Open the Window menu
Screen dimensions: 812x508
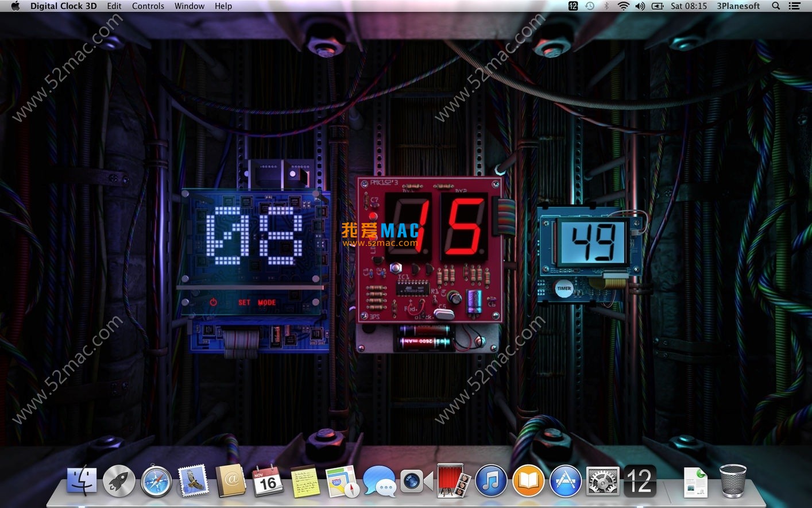pos(190,6)
